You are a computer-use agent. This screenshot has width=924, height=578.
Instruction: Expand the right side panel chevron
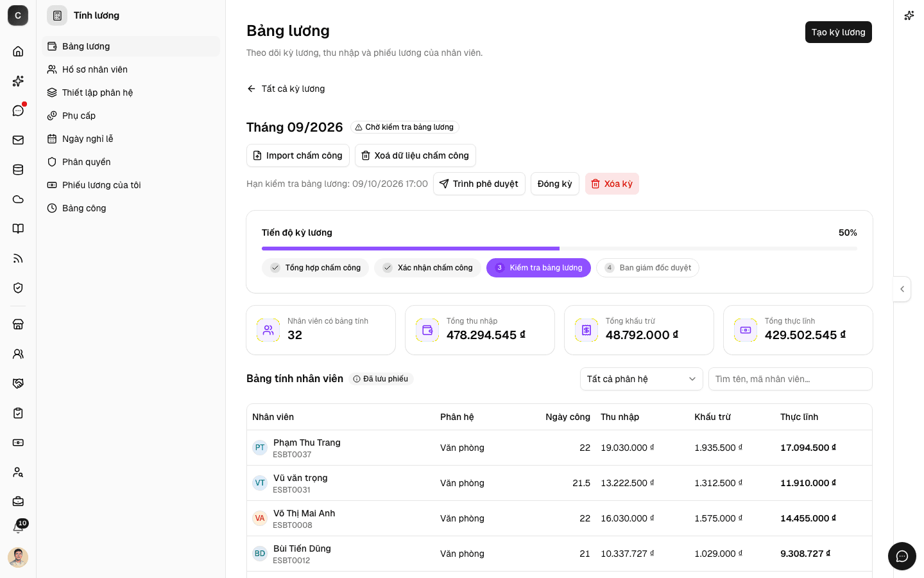(902, 289)
